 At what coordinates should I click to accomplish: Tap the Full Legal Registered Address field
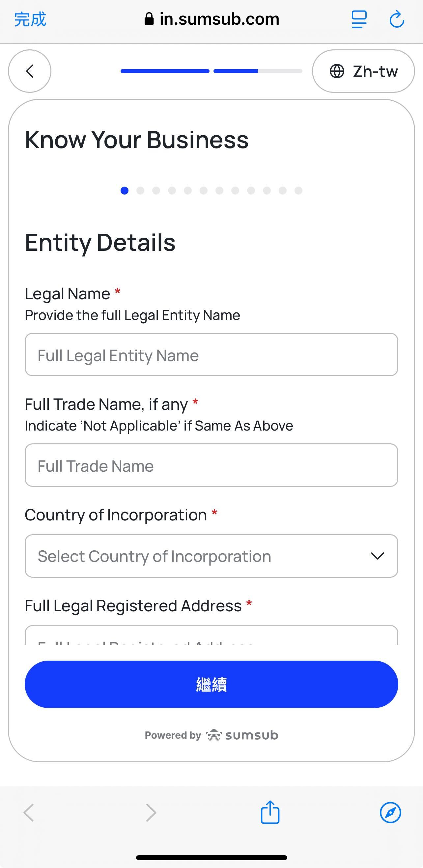[x=211, y=636]
